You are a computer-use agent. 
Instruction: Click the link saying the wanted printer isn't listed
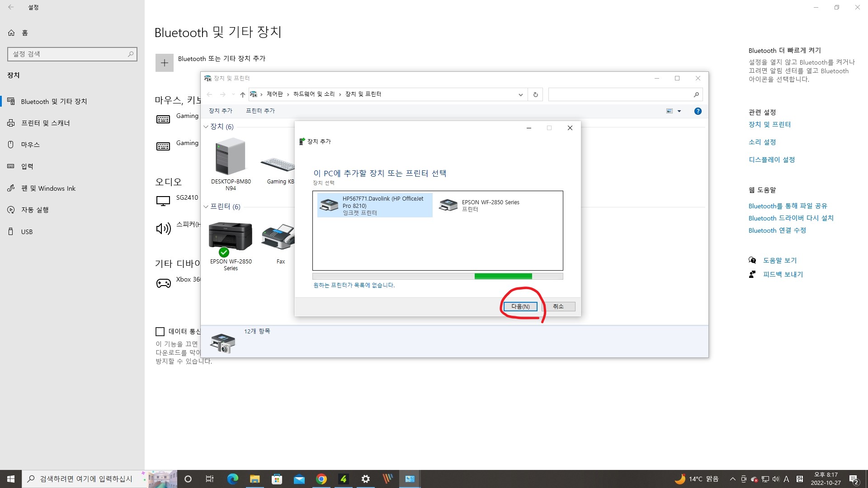point(354,285)
